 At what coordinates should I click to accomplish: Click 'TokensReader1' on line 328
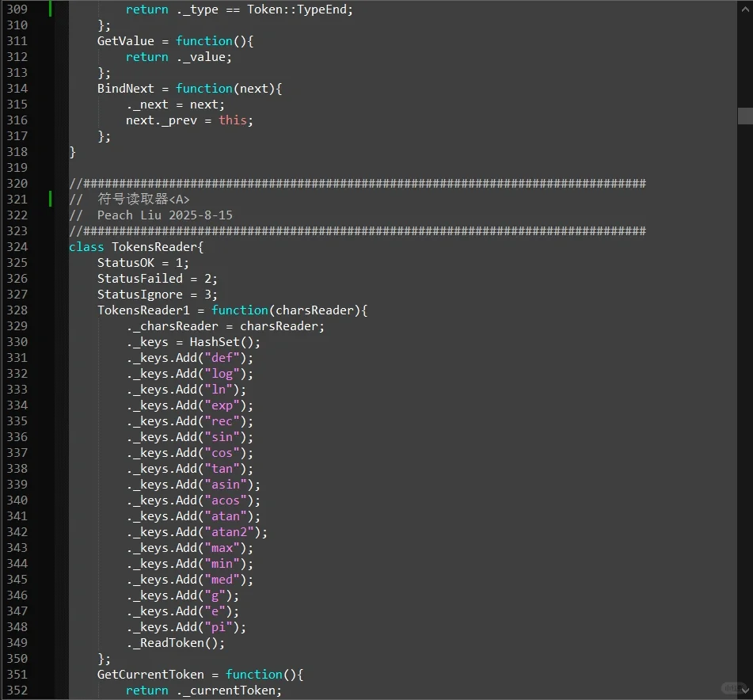tap(143, 310)
